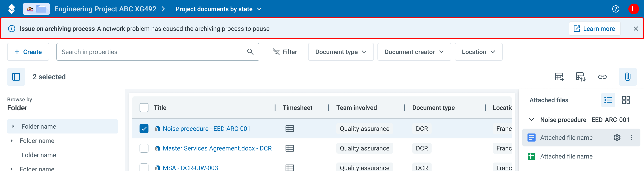Check the Master Services Agreement.docx row checkbox
The height and width of the screenshot is (171, 644).
[x=144, y=148]
